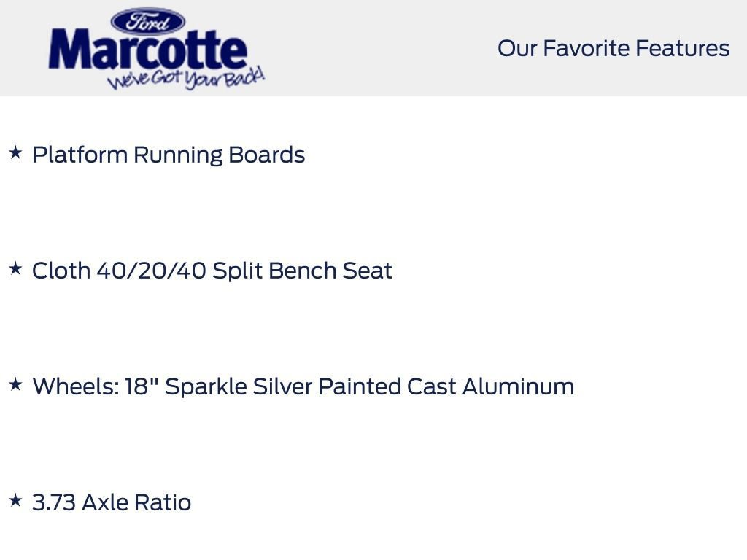Click the star beside Platform Running Boards

15,153
